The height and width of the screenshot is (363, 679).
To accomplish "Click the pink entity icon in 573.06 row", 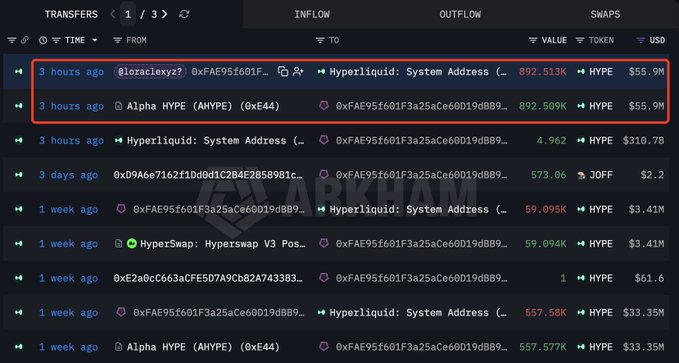I will click(x=323, y=175).
